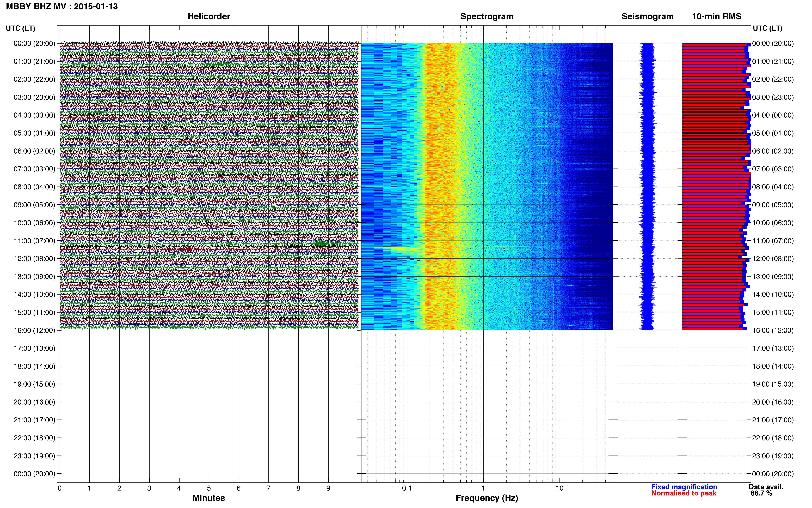Image resolution: width=812 pixels, height=508 pixels.
Task: Click left-axis time label 11:00 (07:00)
Action: tap(34, 241)
